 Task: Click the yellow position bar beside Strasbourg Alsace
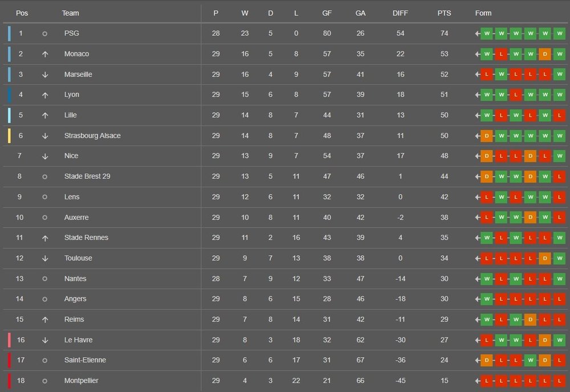[x=9, y=136]
